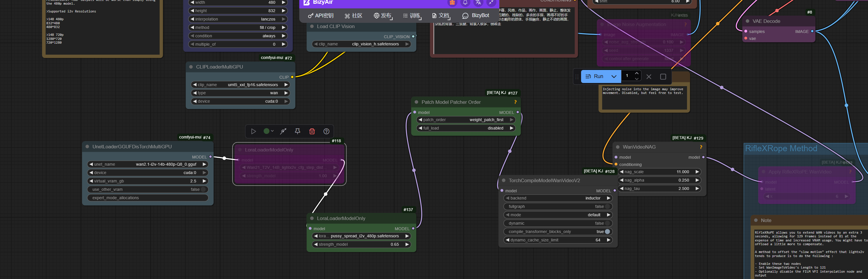This screenshot has width=868, height=279.
Task: Open 文档 docs menu
Action: point(441,16)
